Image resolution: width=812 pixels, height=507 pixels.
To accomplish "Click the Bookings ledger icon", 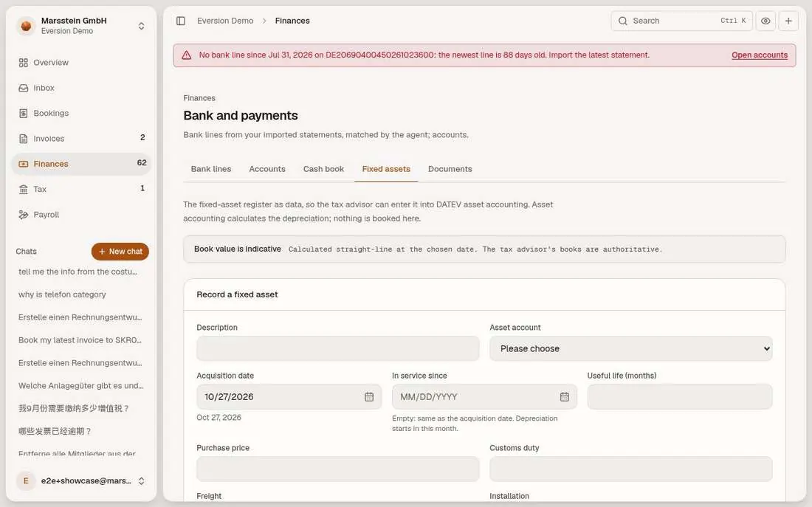I will (24, 114).
